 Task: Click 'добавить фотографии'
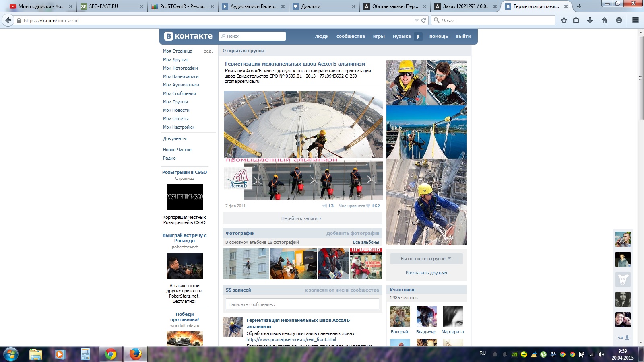[x=353, y=233]
